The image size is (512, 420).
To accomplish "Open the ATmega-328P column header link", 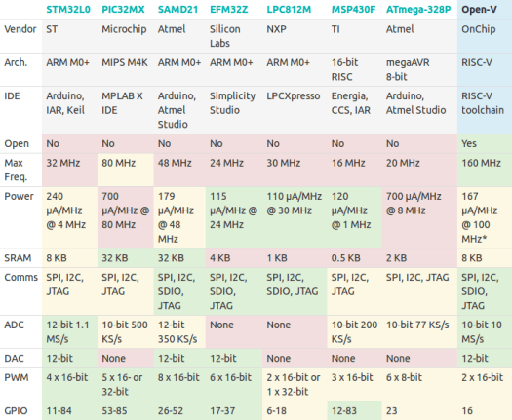I will [418, 10].
